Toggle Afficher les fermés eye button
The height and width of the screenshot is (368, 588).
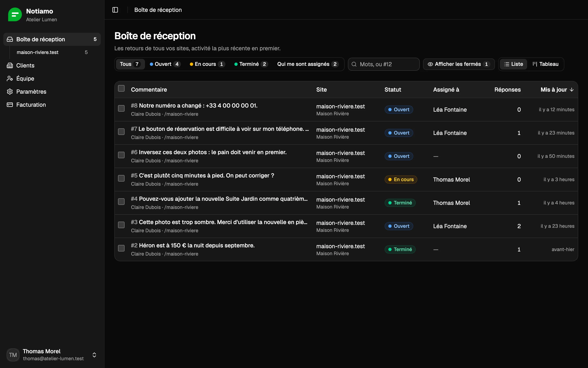pyautogui.click(x=459, y=64)
